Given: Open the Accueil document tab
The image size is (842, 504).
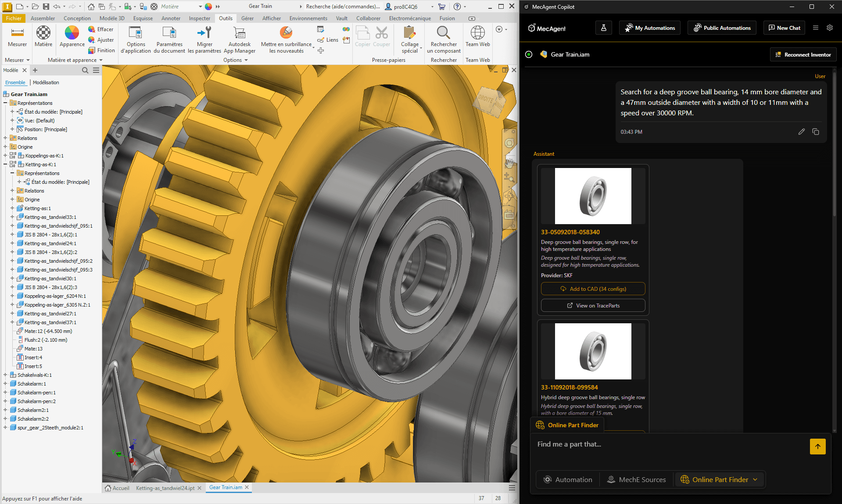Looking at the screenshot, I should click(117, 488).
